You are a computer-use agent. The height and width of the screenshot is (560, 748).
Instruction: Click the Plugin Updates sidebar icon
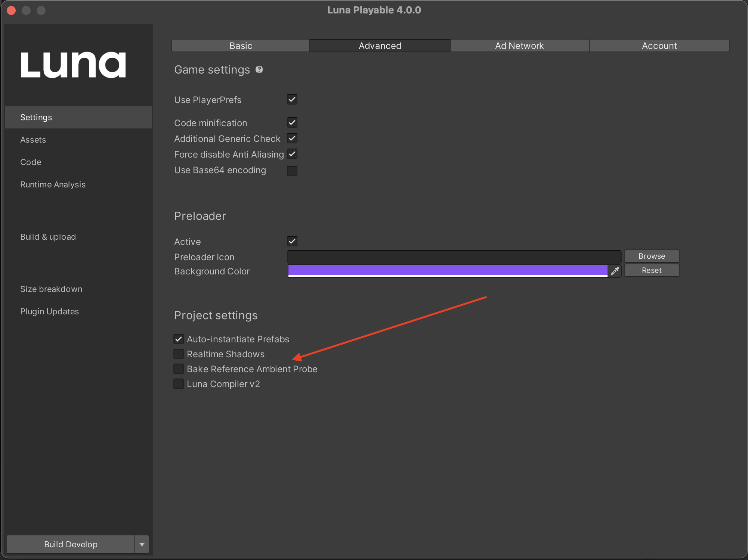click(49, 311)
